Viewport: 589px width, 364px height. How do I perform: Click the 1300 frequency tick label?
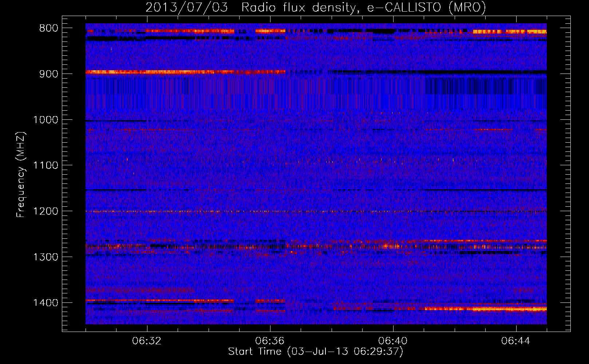pyautogui.click(x=46, y=257)
